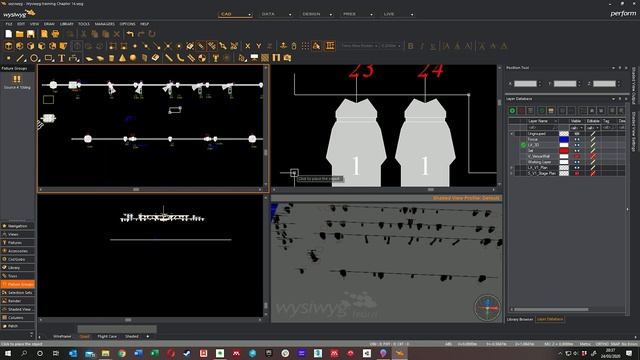Select the Line draw tool
Screen dimensions: 640x360
point(20,58)
